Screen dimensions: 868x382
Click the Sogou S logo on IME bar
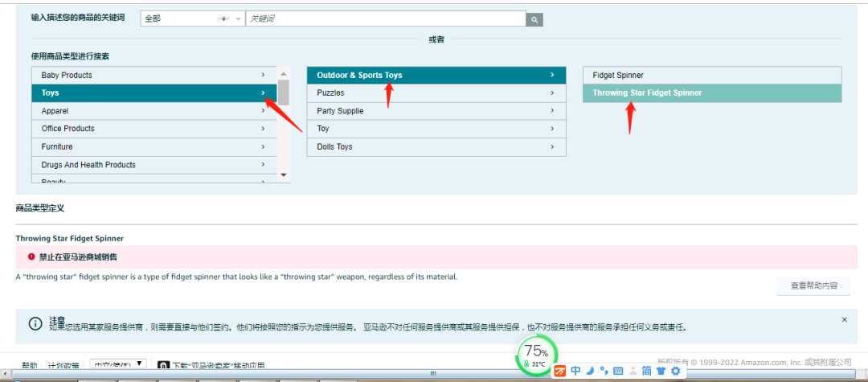click(560, 371)
